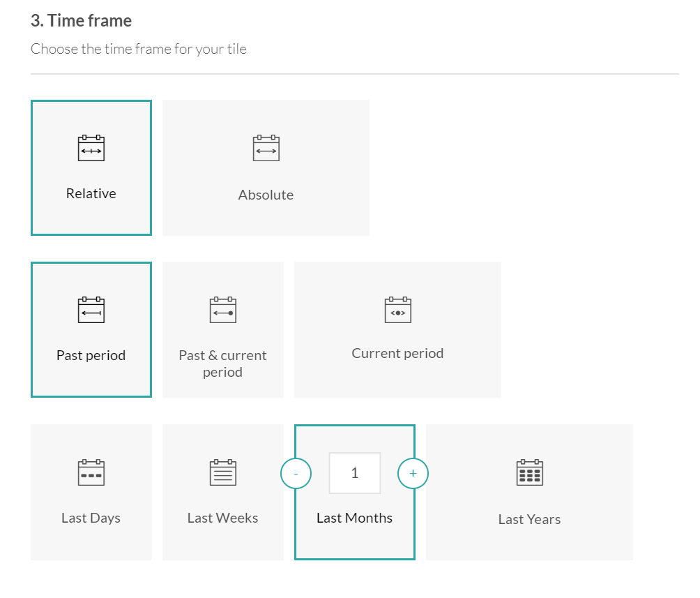This screenshot has width=700, height=598.
Task: Click the months number input field
Action: [354, 473]
